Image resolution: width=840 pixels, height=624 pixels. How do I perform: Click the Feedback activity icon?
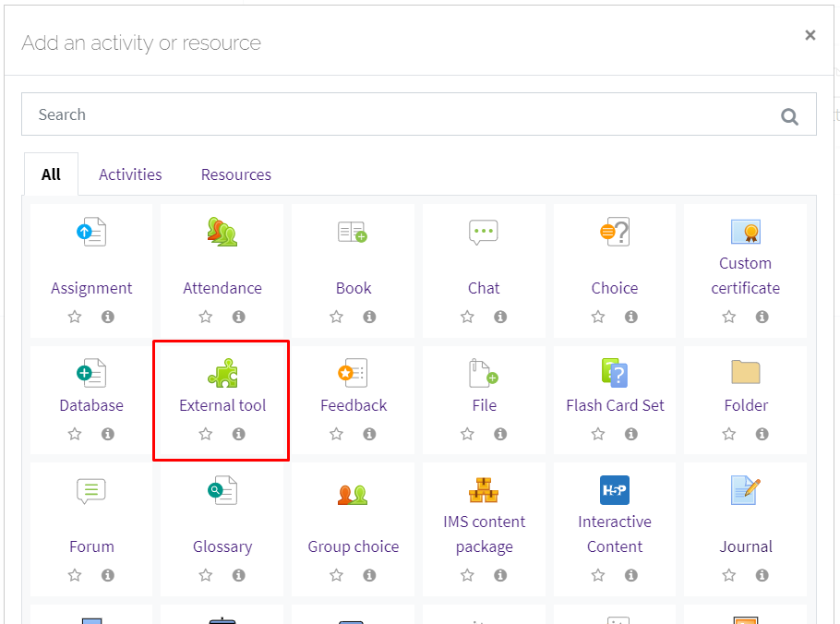[353, 373]
